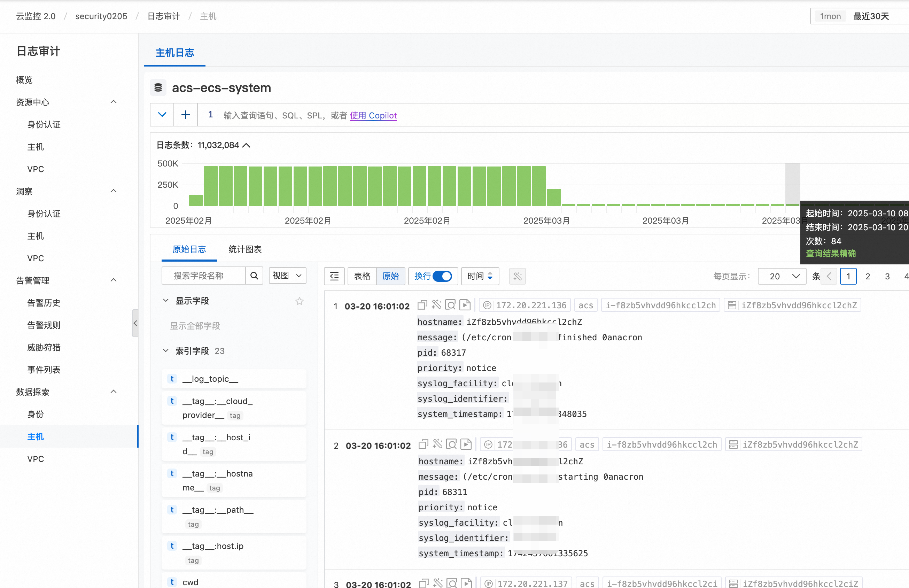
Task: Click the wand icon on log entry 2
Action: tap(437, 444)
